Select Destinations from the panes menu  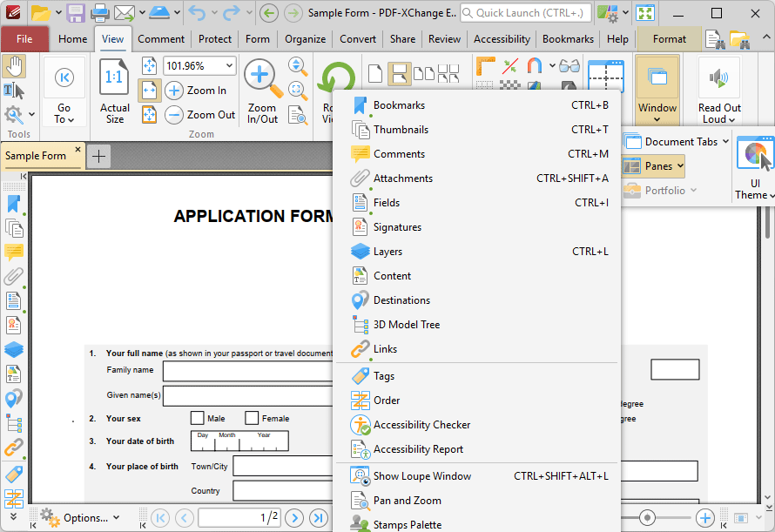coord(479,300)
